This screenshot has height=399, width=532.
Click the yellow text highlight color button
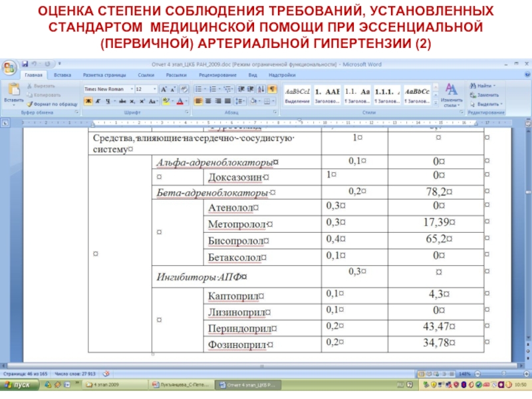(x=166, y=101)
